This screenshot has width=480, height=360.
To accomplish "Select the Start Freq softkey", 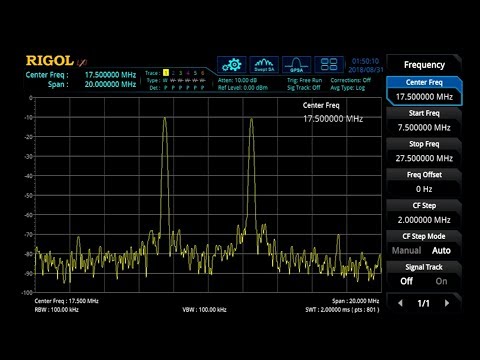I will point(424,121).
